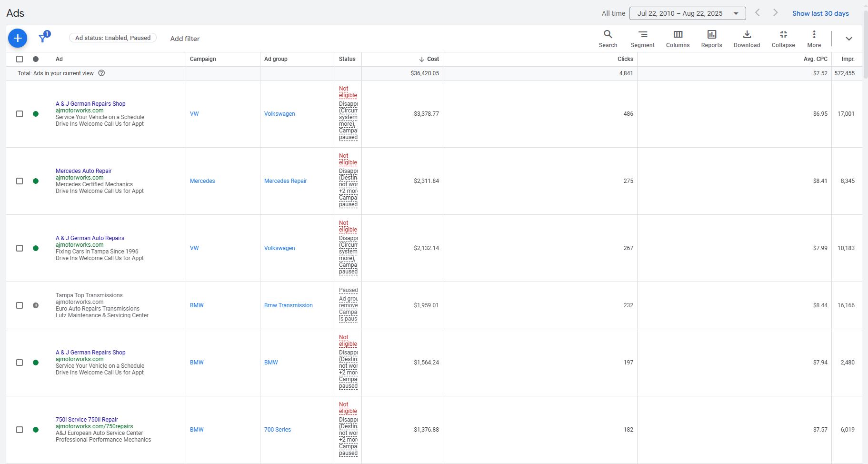Click paused status icon for Tampa Top Transmissions
This screenshot has width=868, height=464.
click(36, 305)
